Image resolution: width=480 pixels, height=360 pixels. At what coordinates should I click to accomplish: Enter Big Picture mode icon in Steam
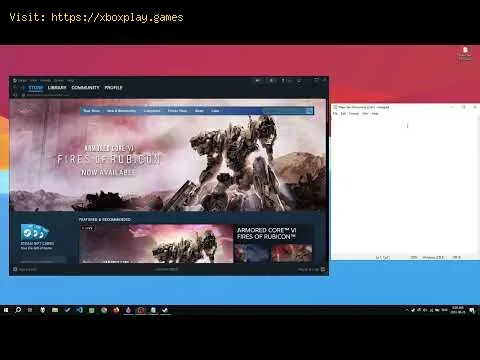[299, 80]
